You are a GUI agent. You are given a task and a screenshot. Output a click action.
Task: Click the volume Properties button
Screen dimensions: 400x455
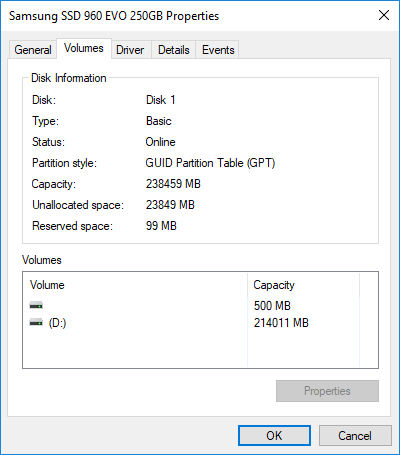[327, 391]
